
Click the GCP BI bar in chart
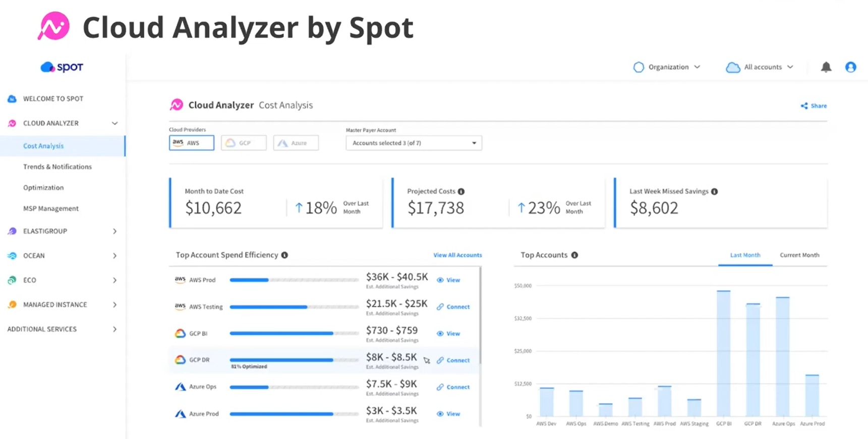723,353
